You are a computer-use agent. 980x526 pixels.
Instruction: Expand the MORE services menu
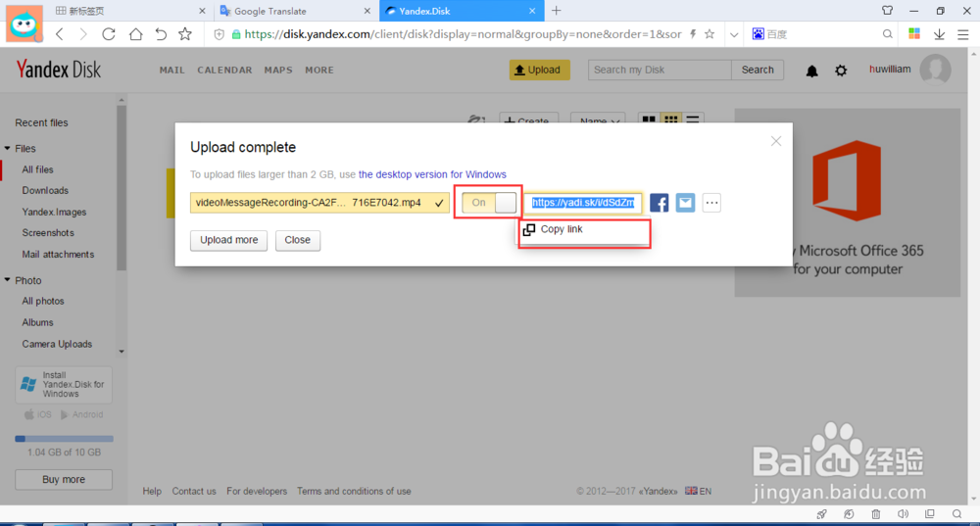pos(319,70)
